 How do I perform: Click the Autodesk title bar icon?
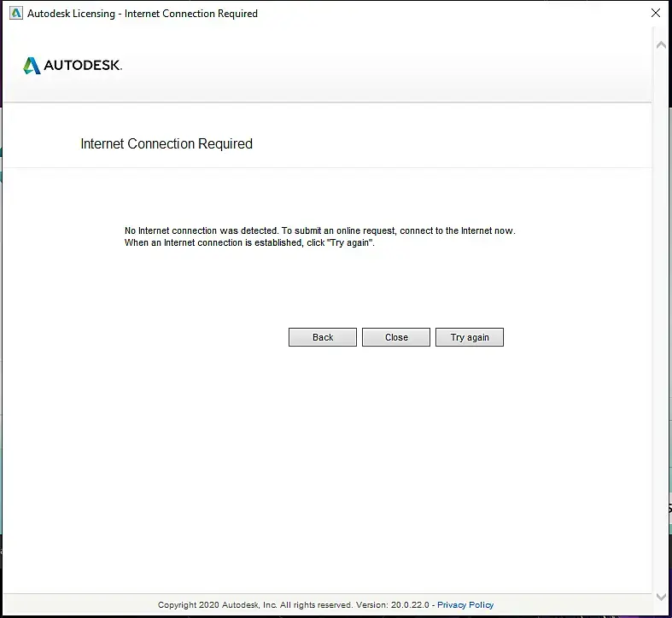16,13
